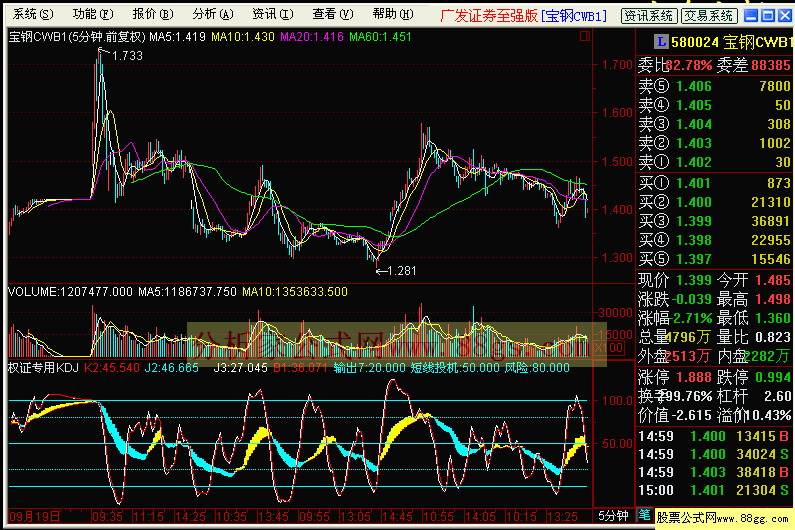Click the 跌停 0.994 value
795x530 pixels.
(773, 378)
